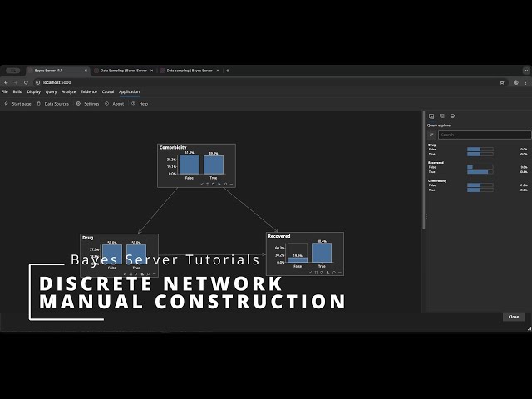
Task: Open the Analyze menu
Action: [68, 92]
